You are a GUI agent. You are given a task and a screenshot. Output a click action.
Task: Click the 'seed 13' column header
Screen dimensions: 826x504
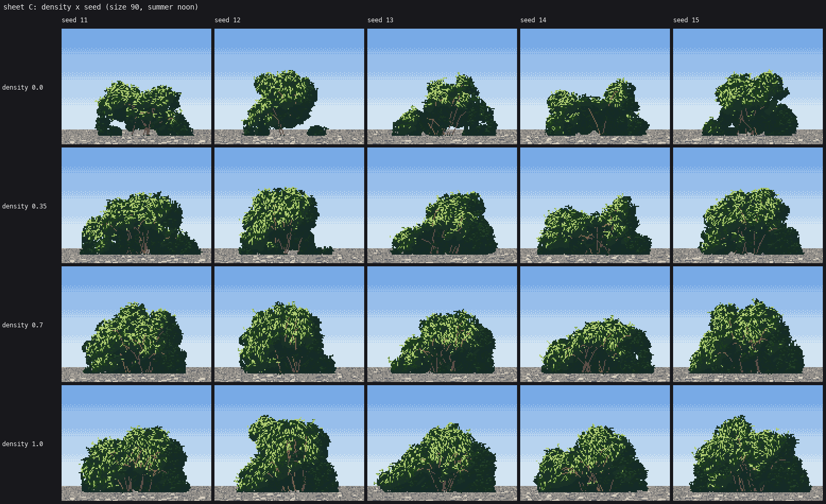[x=381, y=20]
